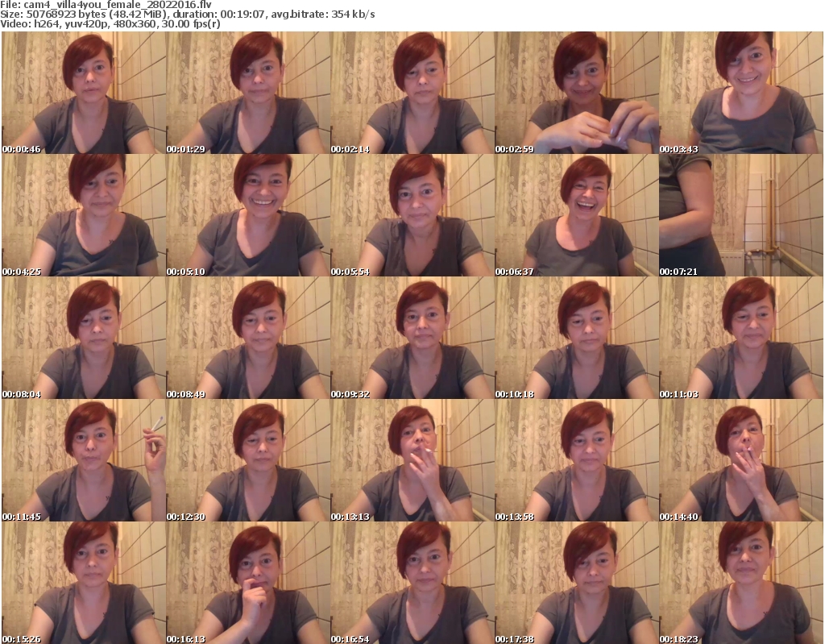The height and width of the screenshot is (644, 825).
Task: Click the thumbnail stamped 00:07:21
Action: [741, 215]
